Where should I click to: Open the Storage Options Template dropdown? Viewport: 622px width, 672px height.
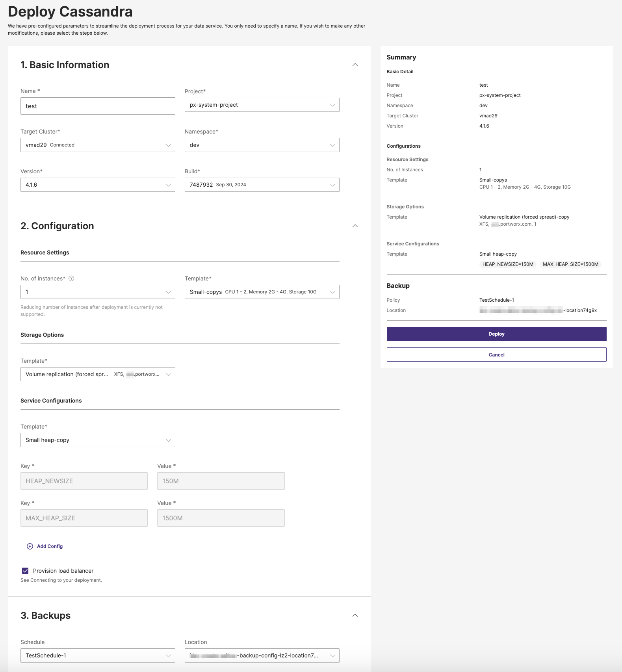(98, 374)
